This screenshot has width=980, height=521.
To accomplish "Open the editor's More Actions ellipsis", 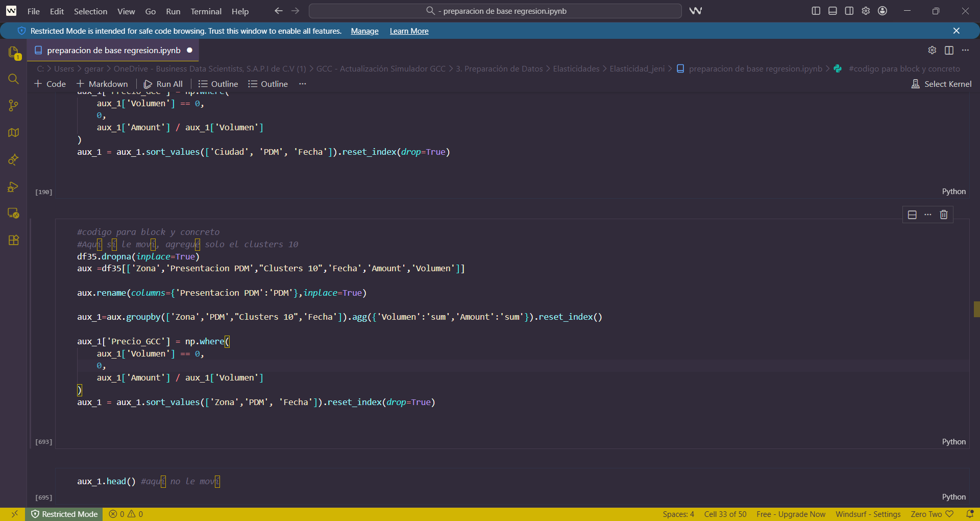I will tap(965, 50).
